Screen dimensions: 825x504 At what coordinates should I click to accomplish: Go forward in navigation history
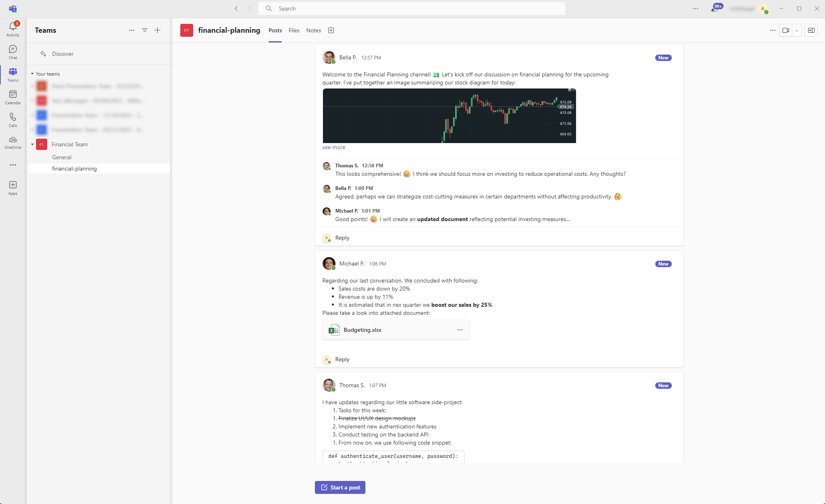(x=249, y=8)
